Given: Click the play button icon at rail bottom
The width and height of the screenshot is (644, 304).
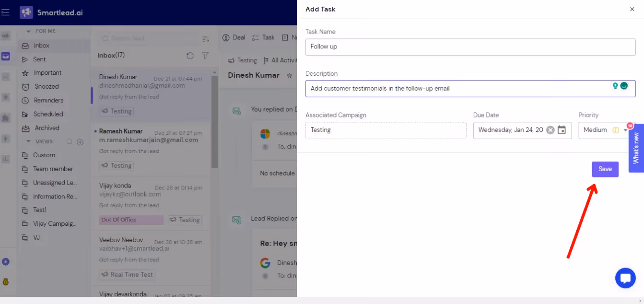Looking at the screenshot, I should [6, 262].
